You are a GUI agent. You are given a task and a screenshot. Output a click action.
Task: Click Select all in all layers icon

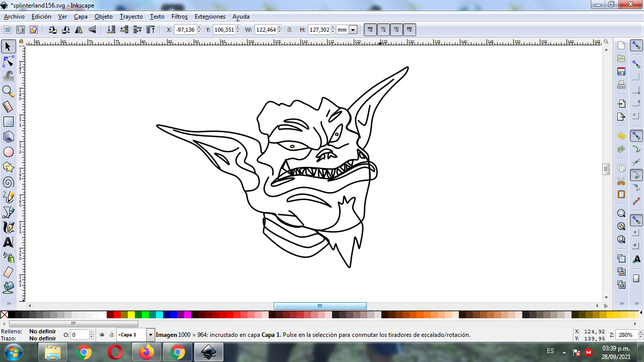pos(21,30)
